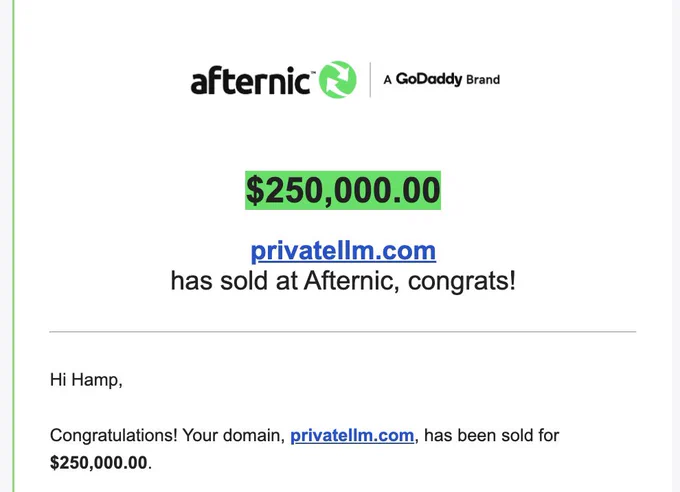Open the large privatellm.com heading link
680x492 pixels.
coord(343,251)
